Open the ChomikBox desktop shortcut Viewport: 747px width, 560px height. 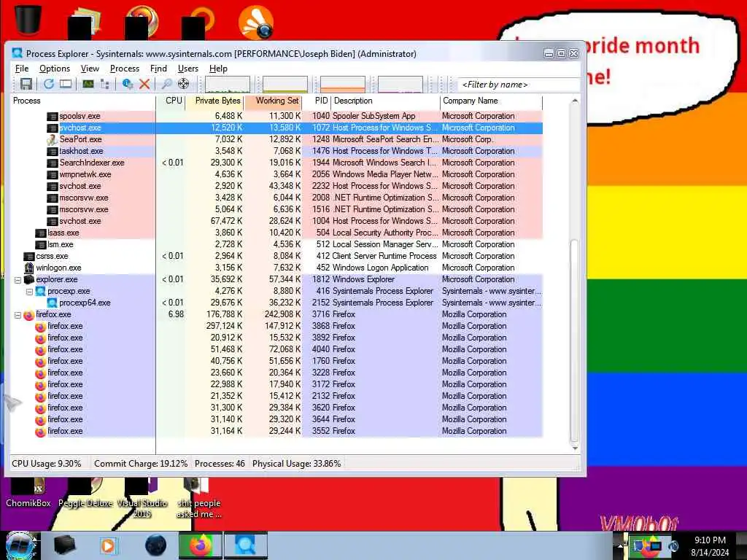[28, 494]
